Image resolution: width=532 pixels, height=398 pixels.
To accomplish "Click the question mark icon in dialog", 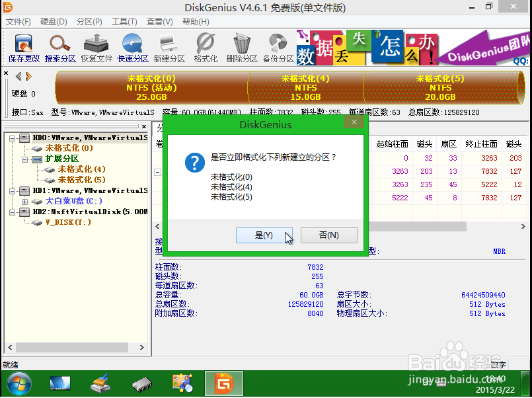I will tap(195, 162).
